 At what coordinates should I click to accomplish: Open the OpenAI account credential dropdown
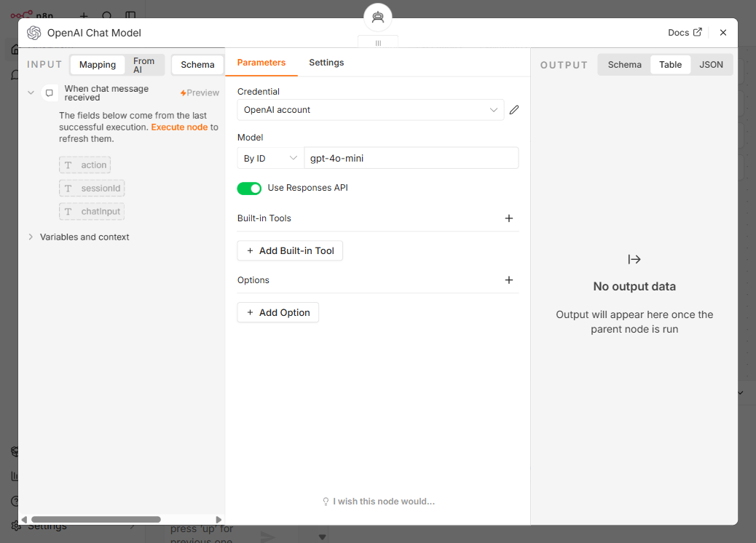(x=370, y=110)
